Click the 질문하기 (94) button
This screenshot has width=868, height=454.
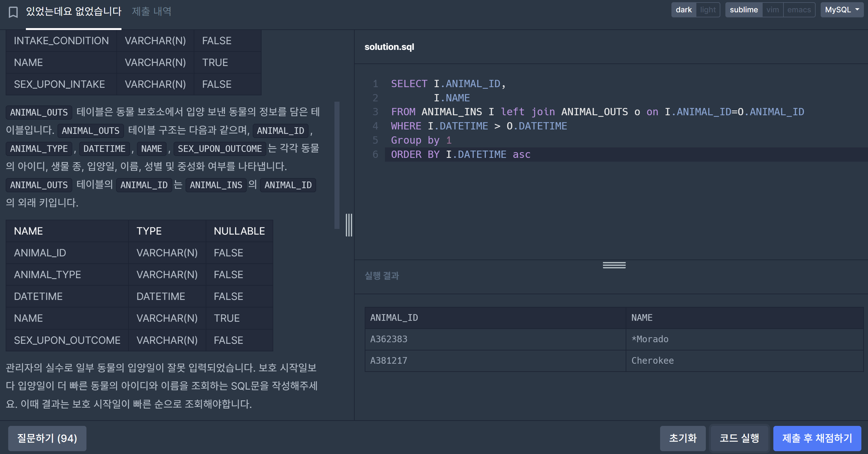tap(47, 438)
